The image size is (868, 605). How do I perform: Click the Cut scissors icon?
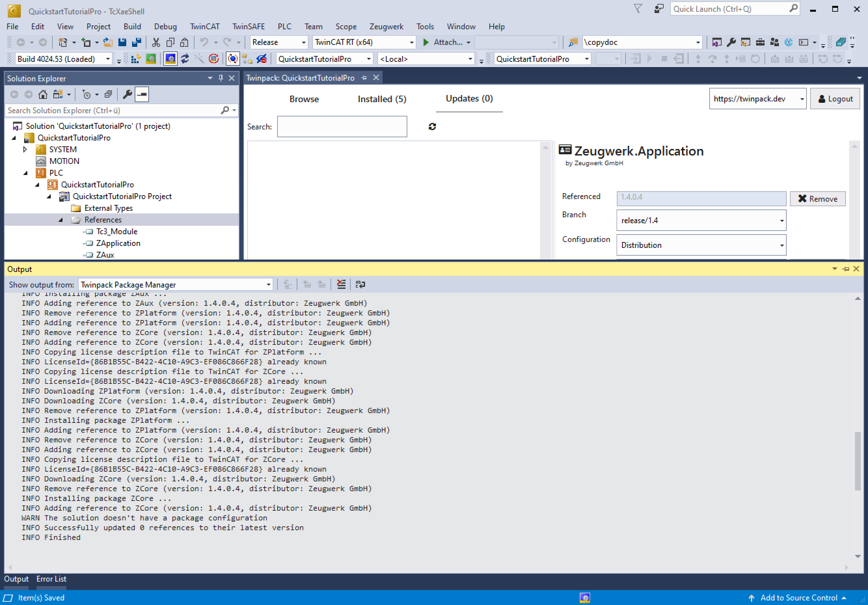point(156,42)
